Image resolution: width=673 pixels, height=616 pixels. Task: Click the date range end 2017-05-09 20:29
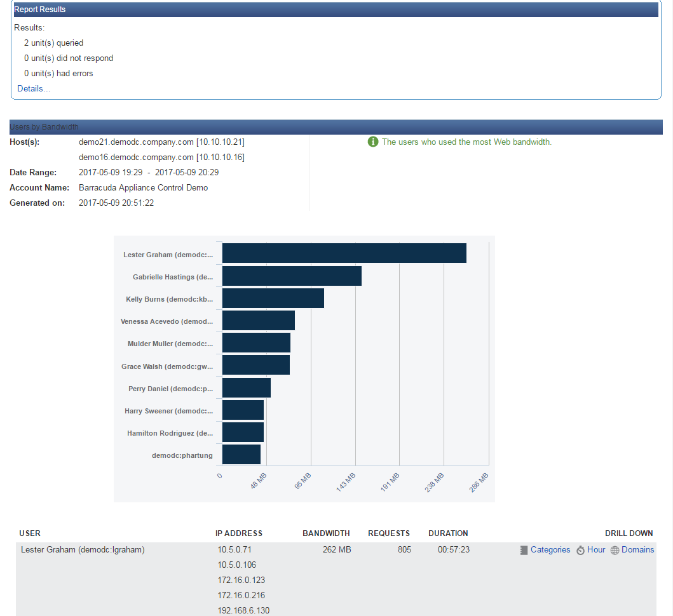(187, 173)
